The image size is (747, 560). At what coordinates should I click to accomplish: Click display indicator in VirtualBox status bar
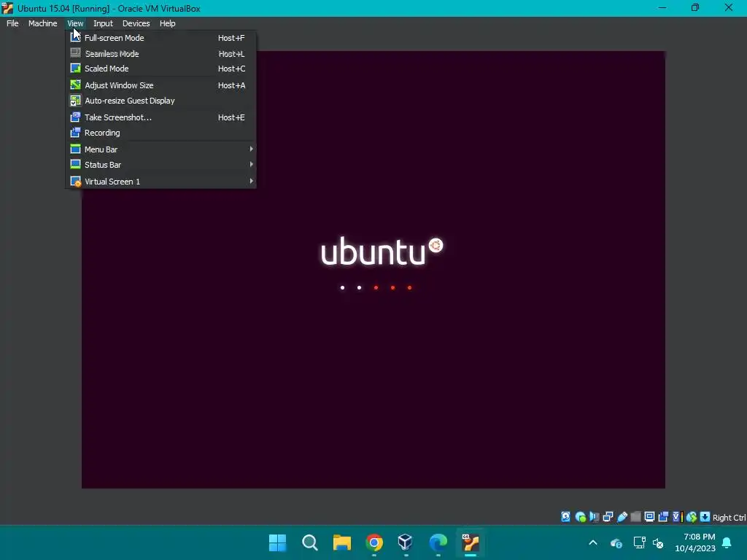(649, 517)
